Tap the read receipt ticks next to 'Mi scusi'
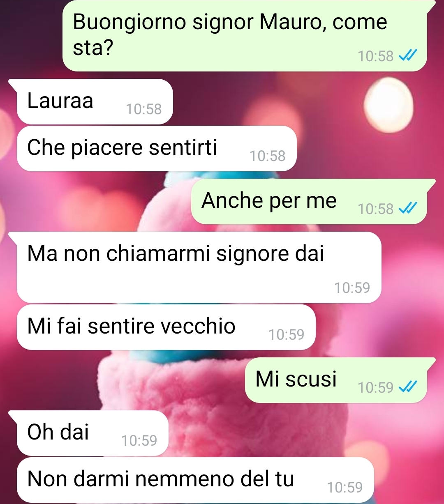 (408, 387)
